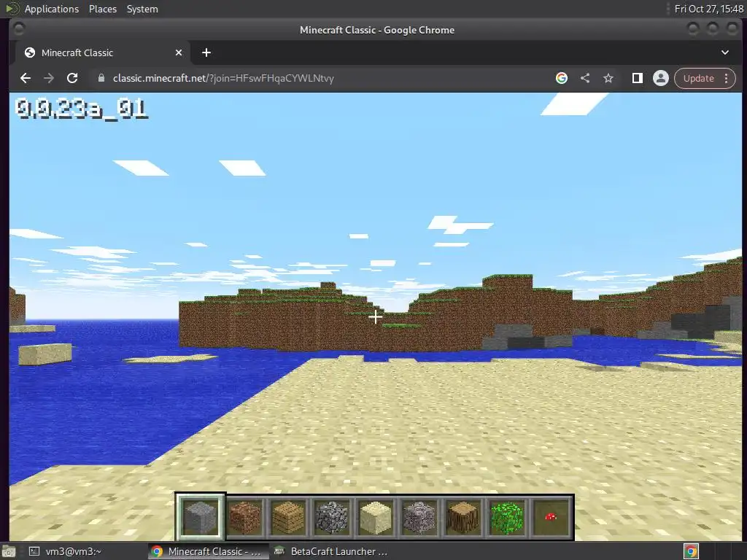Click the floating sand block in water
The height and width of the screenshot is (560, 747).
coord(45,354)
